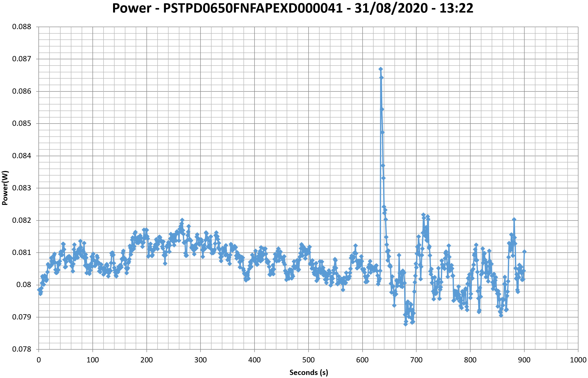Click the 0.083 y-axis tick label

(x=22, y=188)
